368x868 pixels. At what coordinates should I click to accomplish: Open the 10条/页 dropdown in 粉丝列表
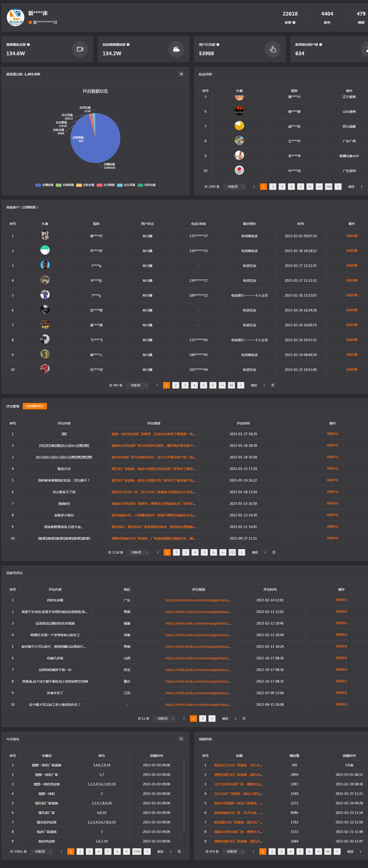coord(236,187)
